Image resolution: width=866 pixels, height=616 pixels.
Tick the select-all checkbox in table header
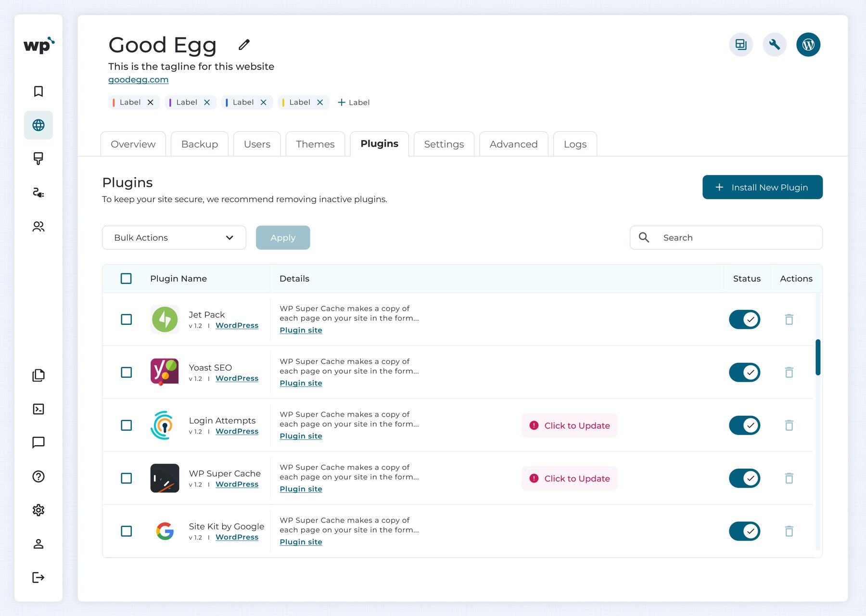point(126,279)
